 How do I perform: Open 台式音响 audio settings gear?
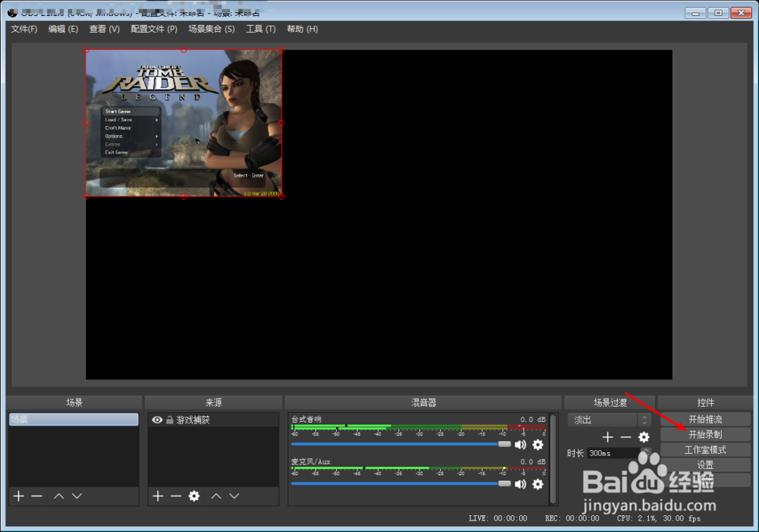point(538,445)
